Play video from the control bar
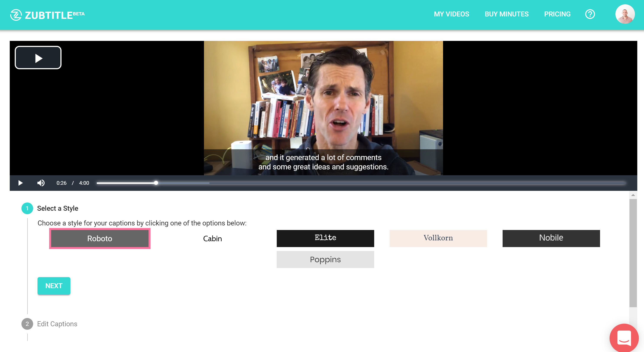This screenshot has width=644, height=352. [21, 183]
